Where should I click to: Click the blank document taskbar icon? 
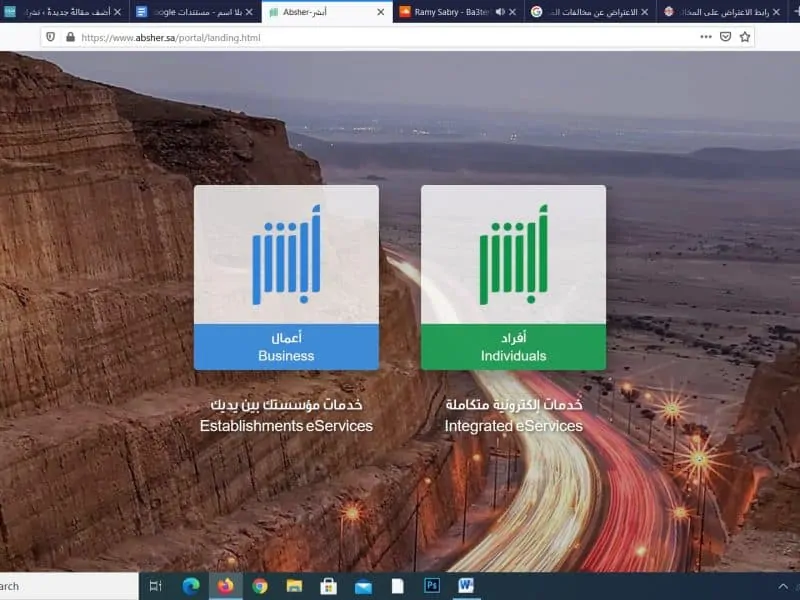pos(397,586)
